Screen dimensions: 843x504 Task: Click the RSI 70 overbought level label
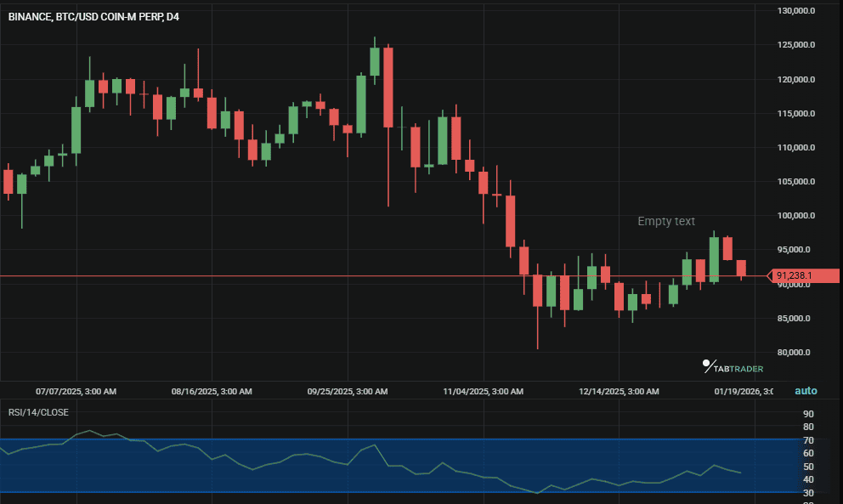tap(808, 440)
